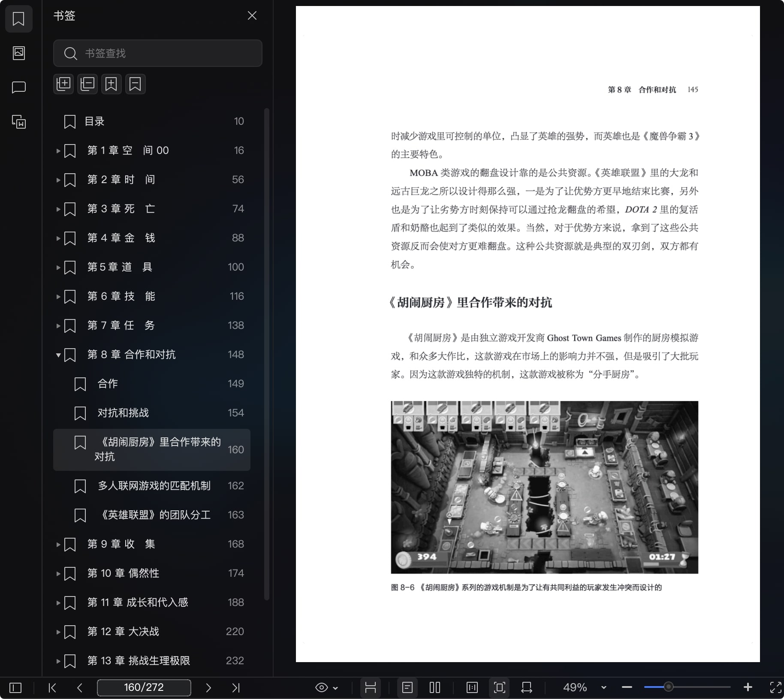The image size is (784, 699).
Task: Click the Overcooked game screenshot figure
Action: (544, 487)
